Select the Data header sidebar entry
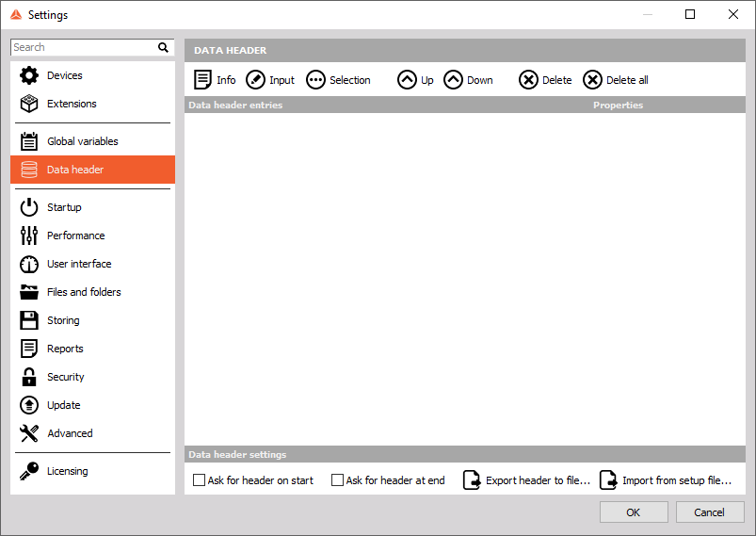This screenshot has width=756, height=536. point(92,170)
